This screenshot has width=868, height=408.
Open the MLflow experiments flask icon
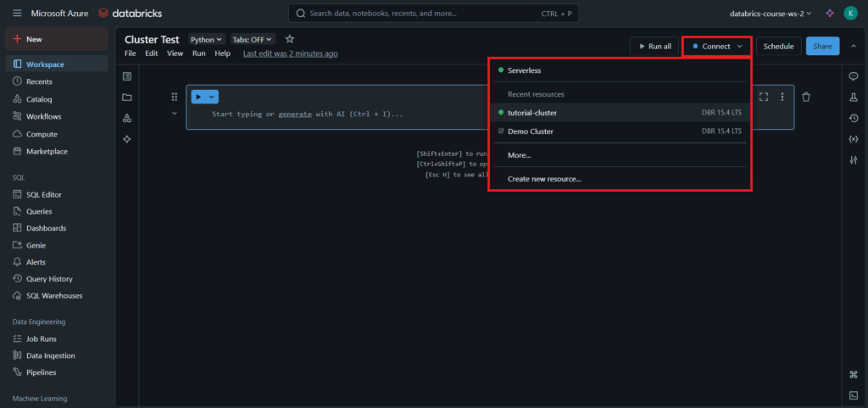[853, 98]
